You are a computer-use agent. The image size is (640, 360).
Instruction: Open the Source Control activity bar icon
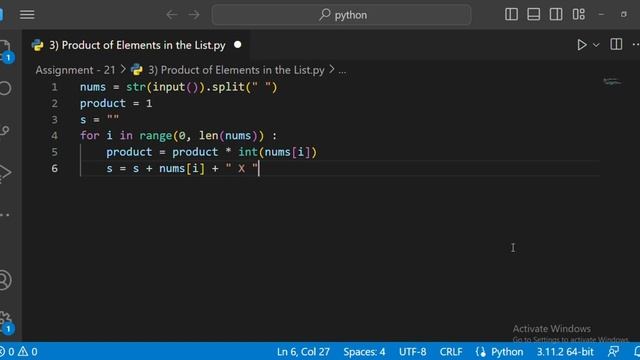pyautogui.click(x=5, y=131)
